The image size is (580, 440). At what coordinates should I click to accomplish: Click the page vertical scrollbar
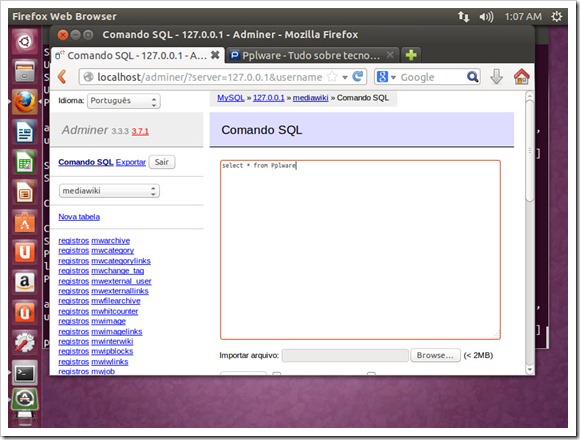coord(530,150)
